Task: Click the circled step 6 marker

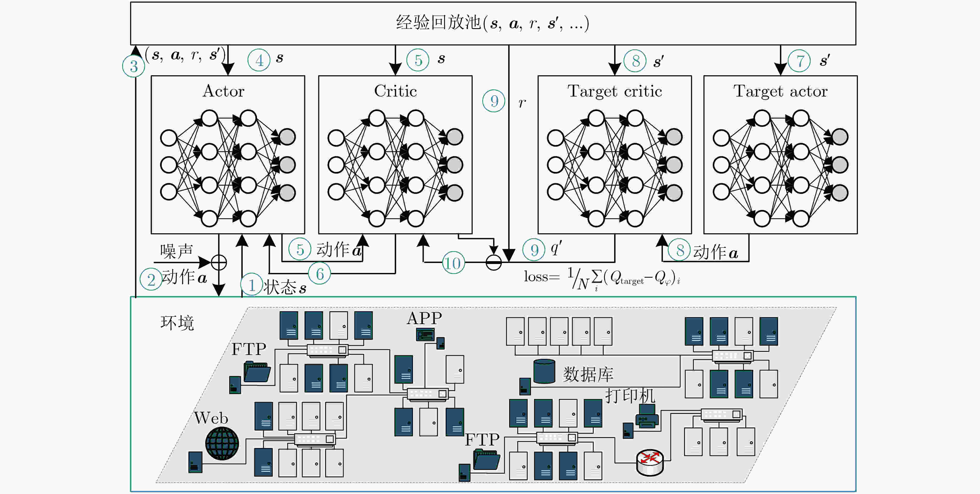Action: [320, 274]
